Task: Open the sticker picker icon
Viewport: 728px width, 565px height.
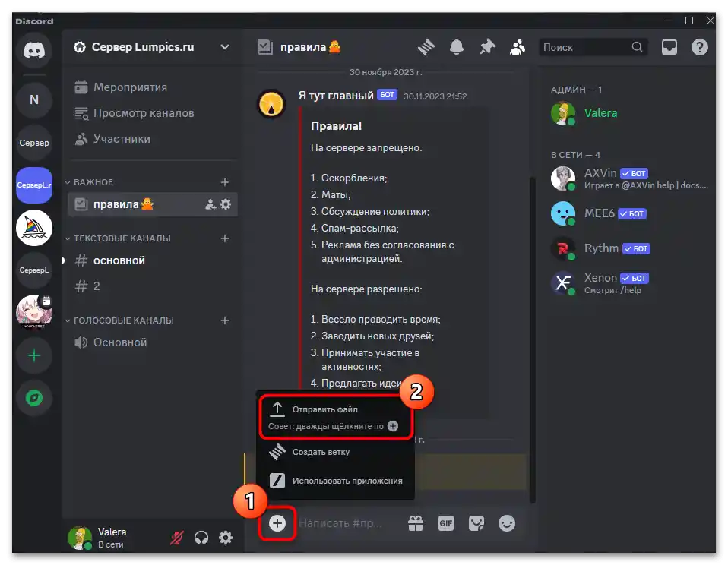Action: (476, 523)
